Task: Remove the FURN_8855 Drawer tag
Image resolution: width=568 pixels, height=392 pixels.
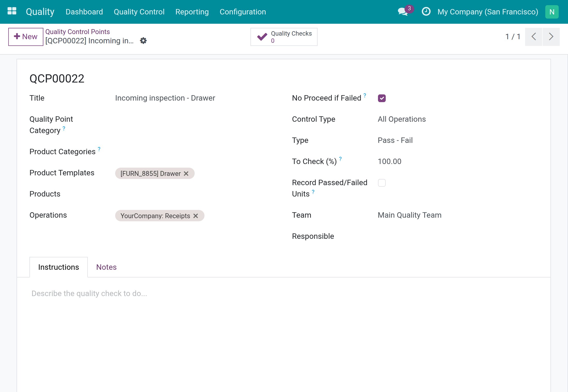Action: point(186,174)
